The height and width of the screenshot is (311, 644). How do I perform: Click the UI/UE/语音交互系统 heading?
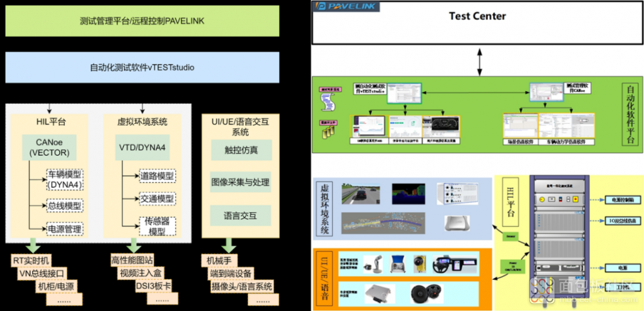click(241, 127)
